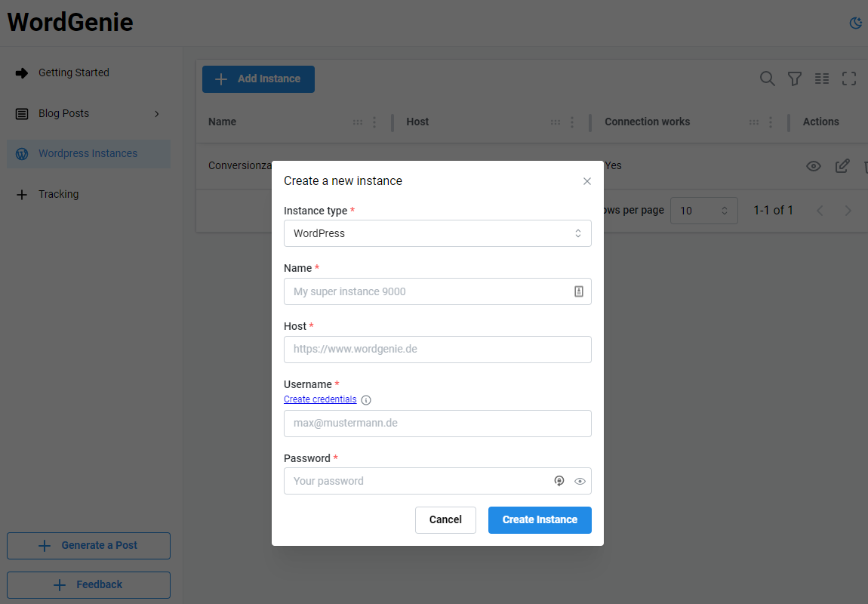
Task: Click Create Instance button
Action: (x=540, y=520)
